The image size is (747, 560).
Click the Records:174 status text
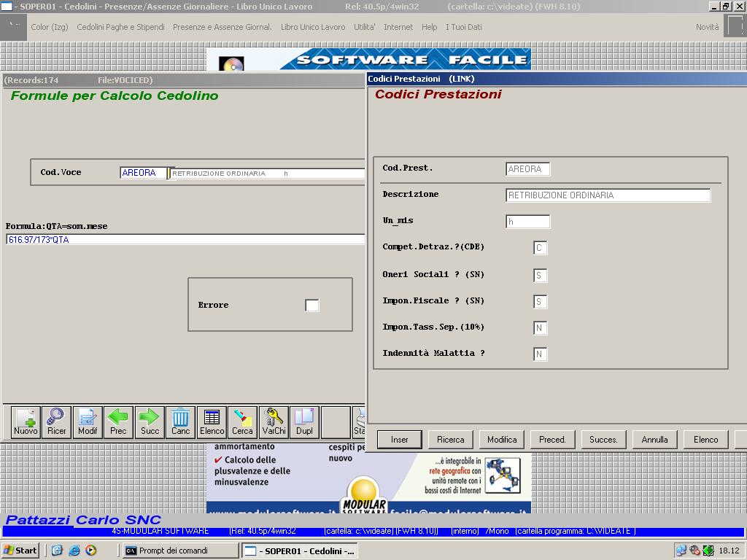click(31, 80)
